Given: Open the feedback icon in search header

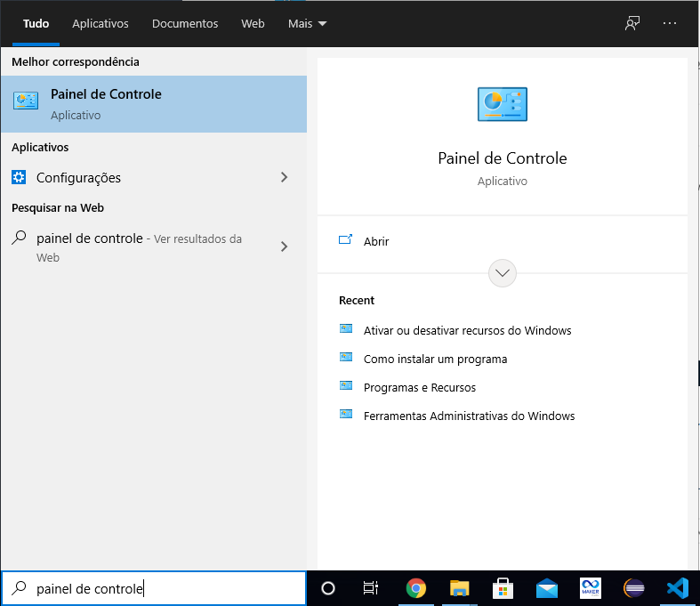Looking at the screenshot, I should point(632,23).
